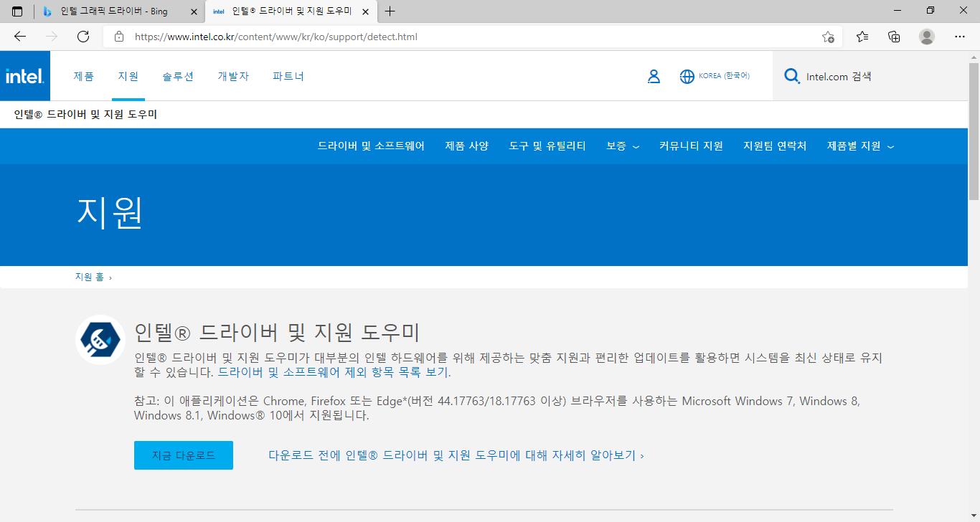
Task: Go to 드라이버 및 소프트웨어
Action: (x=372, y=146)
